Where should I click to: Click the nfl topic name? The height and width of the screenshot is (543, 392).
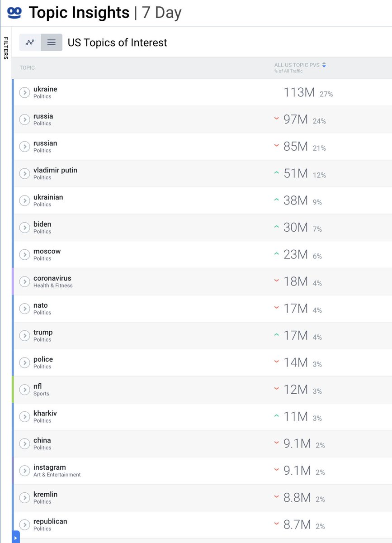click(x=38, y=386)
